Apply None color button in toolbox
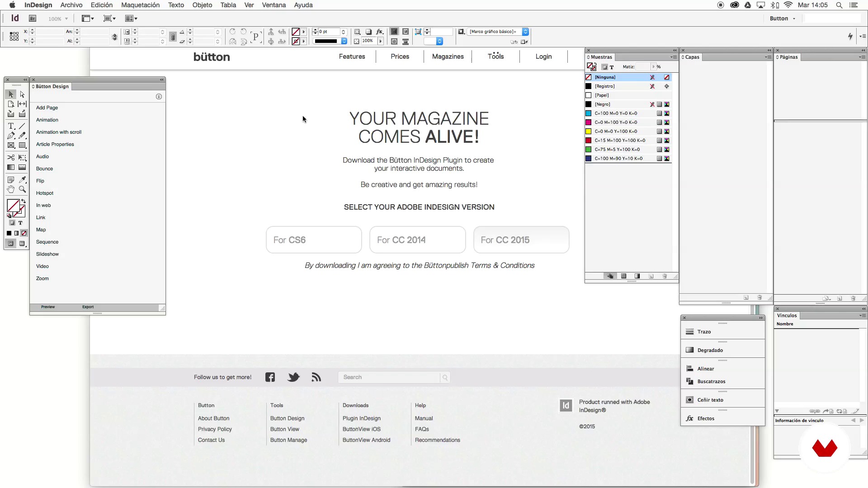The height and width of the screenshot is (488, 868). [24, 233]
